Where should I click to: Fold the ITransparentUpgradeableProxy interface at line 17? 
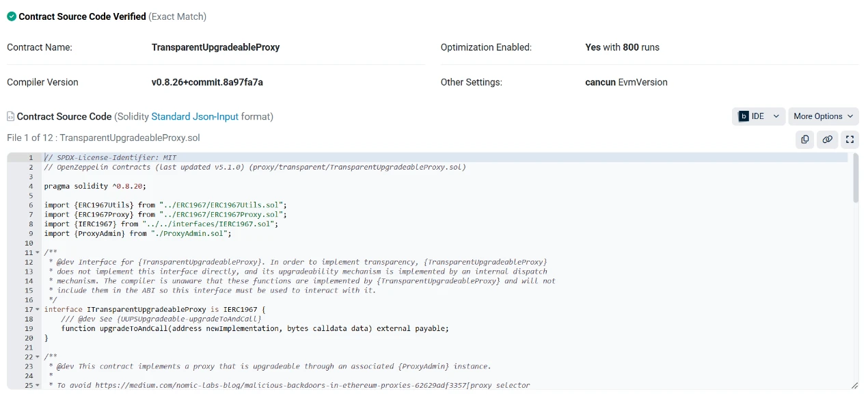point(38,310)
